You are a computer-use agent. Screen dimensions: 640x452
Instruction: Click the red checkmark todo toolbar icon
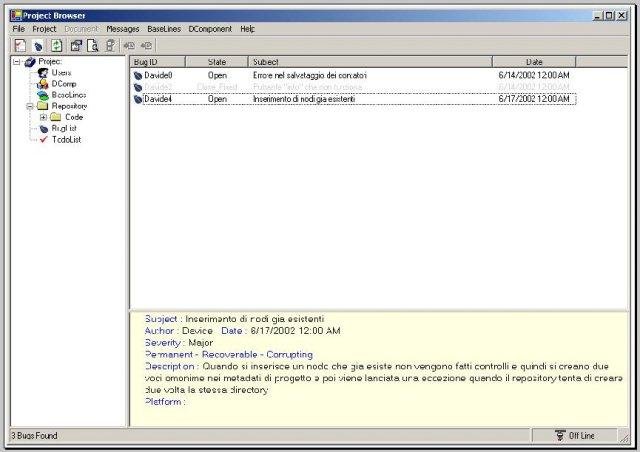[x=20, y=45]
